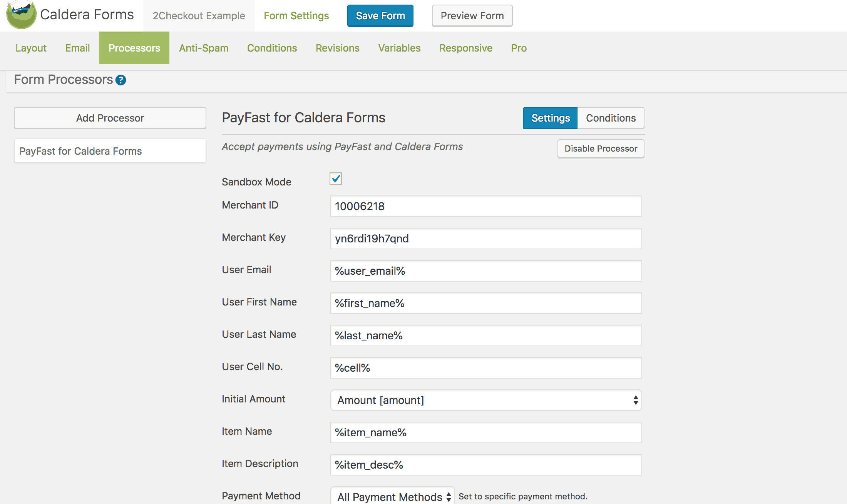Focus the User Cell No. field

coord(486,368)
